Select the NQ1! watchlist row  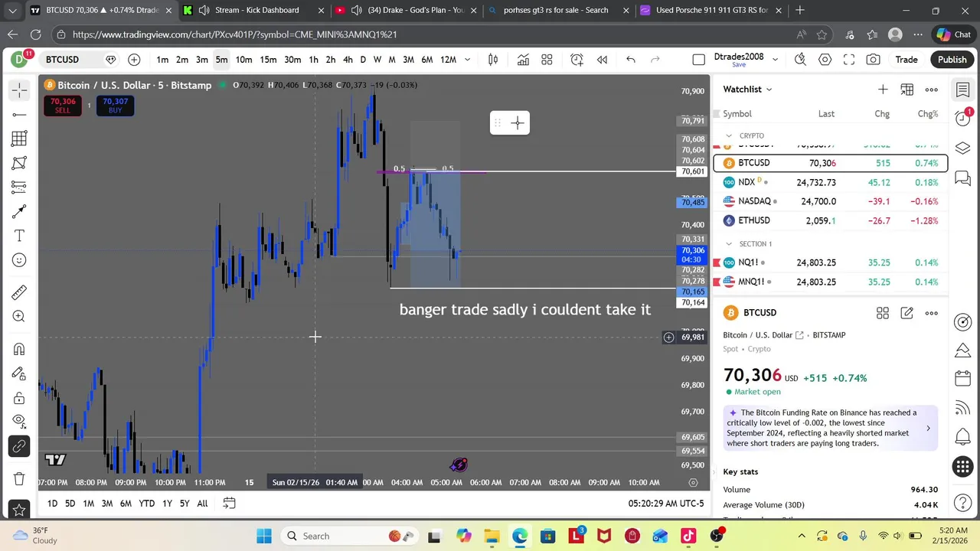click(831, 262)
